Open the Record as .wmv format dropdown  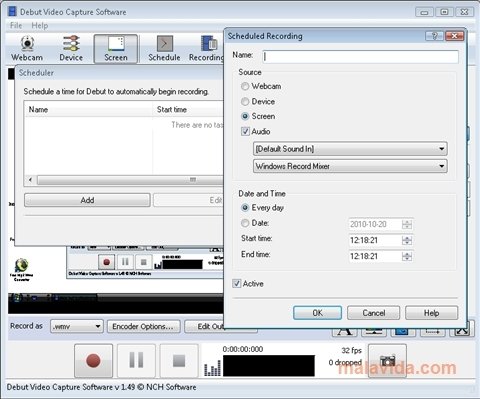click(x=77, y=326)
